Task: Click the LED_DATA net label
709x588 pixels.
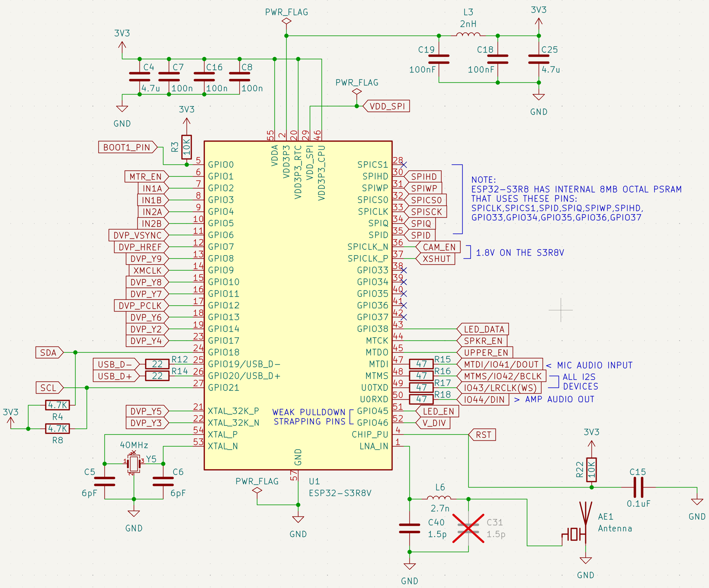Action: click(x=483, y=329)
